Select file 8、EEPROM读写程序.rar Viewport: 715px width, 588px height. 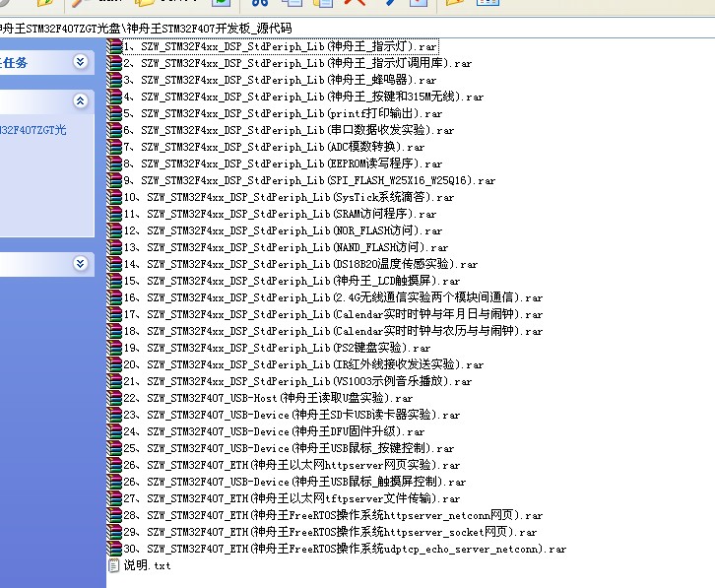click(283, 163)
